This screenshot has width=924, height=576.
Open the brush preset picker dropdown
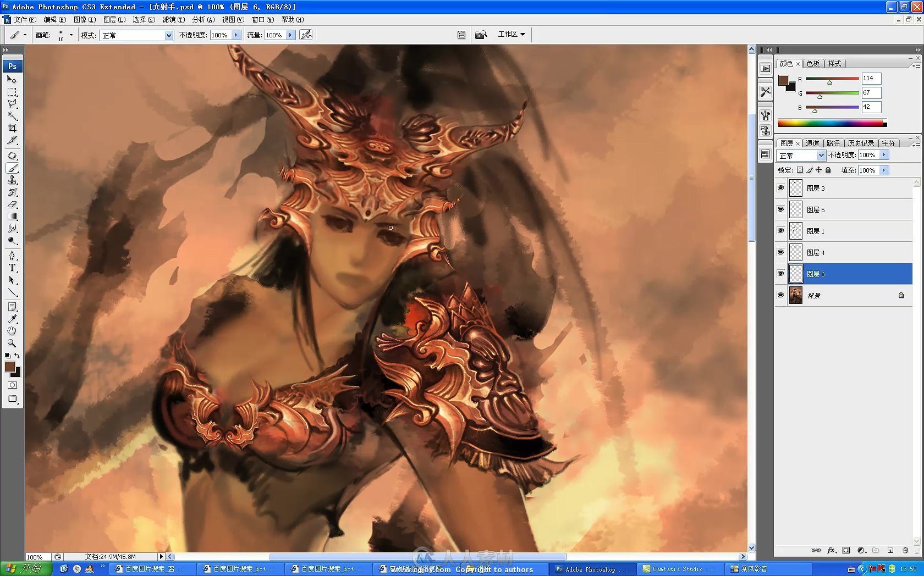pos(71,35)
